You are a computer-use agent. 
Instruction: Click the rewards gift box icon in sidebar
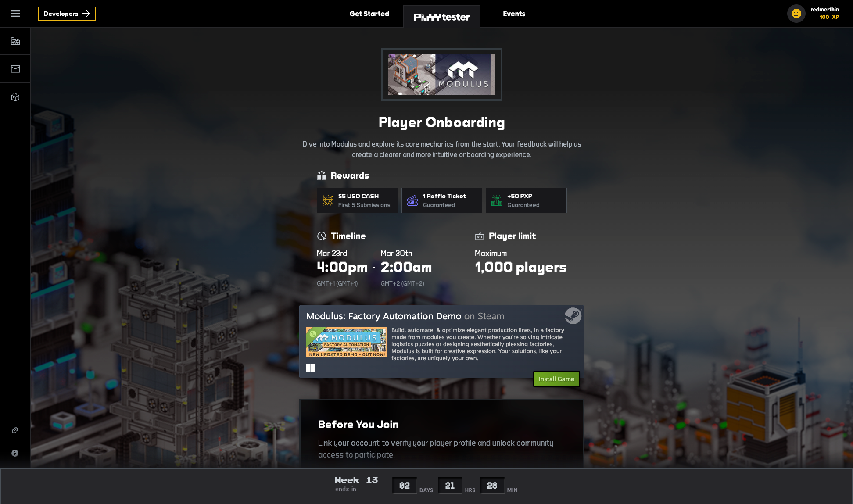pos(15,97)
